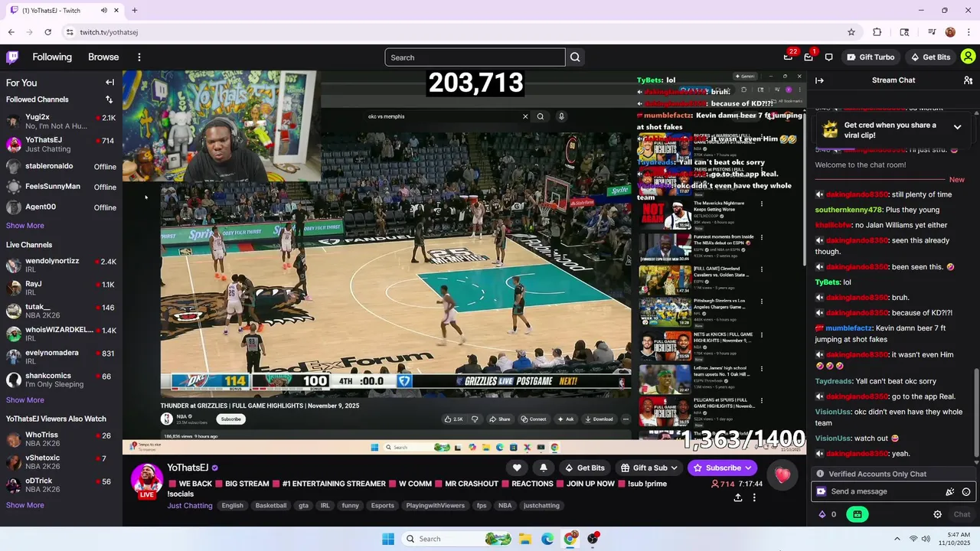Open WhoTriss recommended channel
980x551 pixels.
pyautogui.click(x=61, y=439)
